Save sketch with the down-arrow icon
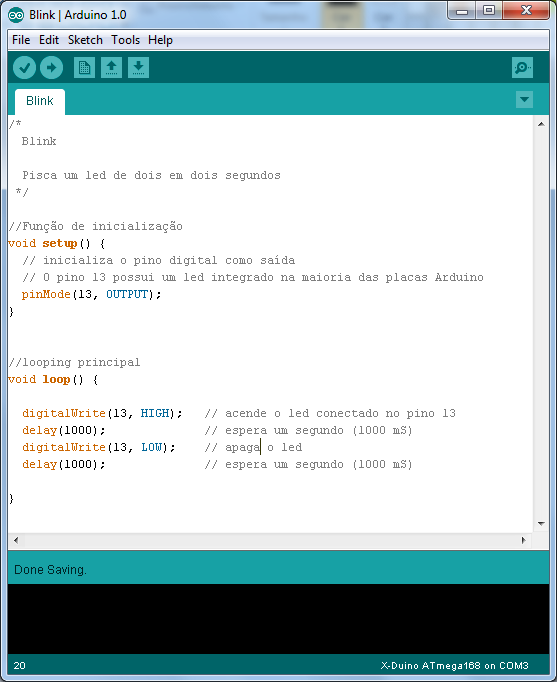The width and height of the screenshot is (557, 682). [x=138, y=68]
